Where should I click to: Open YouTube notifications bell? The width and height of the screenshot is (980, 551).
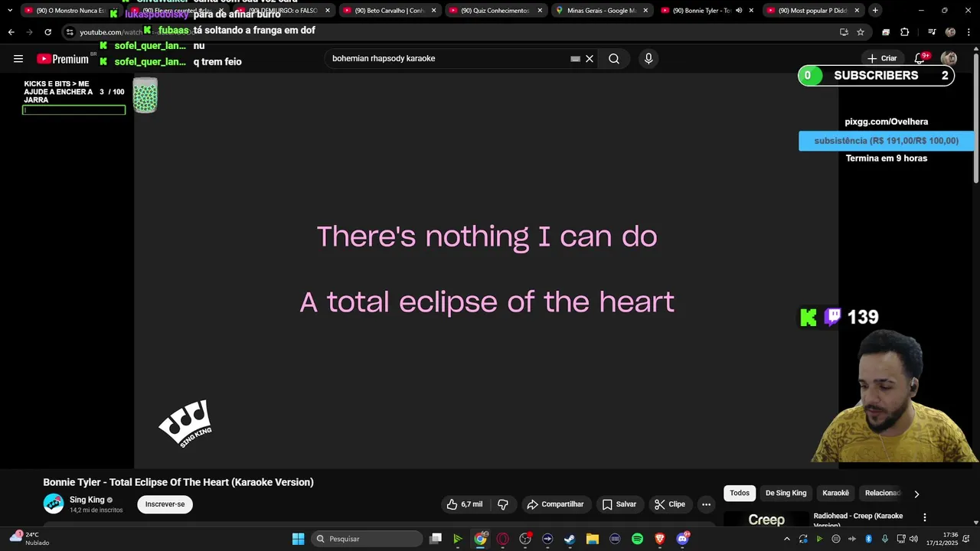click(x=920, y=59)
